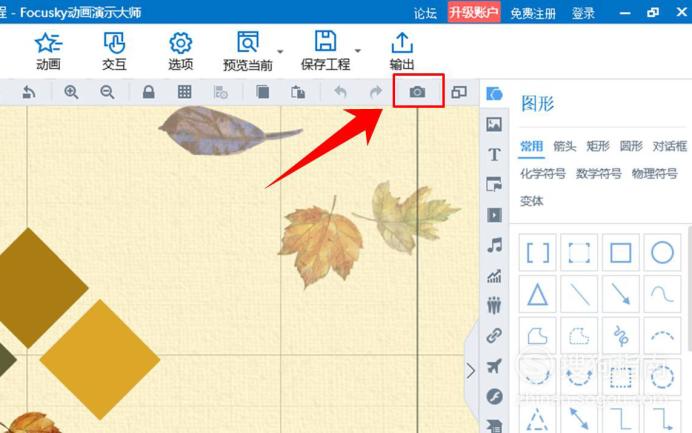Select the orange maple leaf on canvas
Screen dimensions: 692x433
(x=321, y=243)
